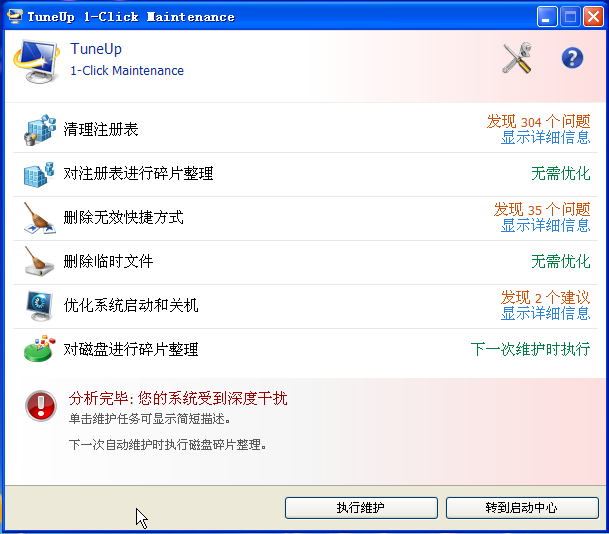Select the temporary files broom icon
The height and width of the screenshot is (534, 609).
39,261
